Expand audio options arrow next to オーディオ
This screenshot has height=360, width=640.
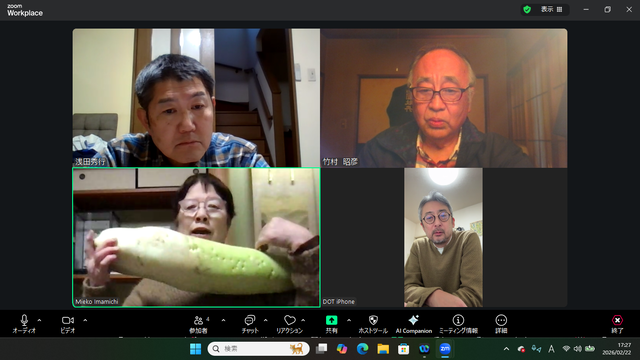39,320
